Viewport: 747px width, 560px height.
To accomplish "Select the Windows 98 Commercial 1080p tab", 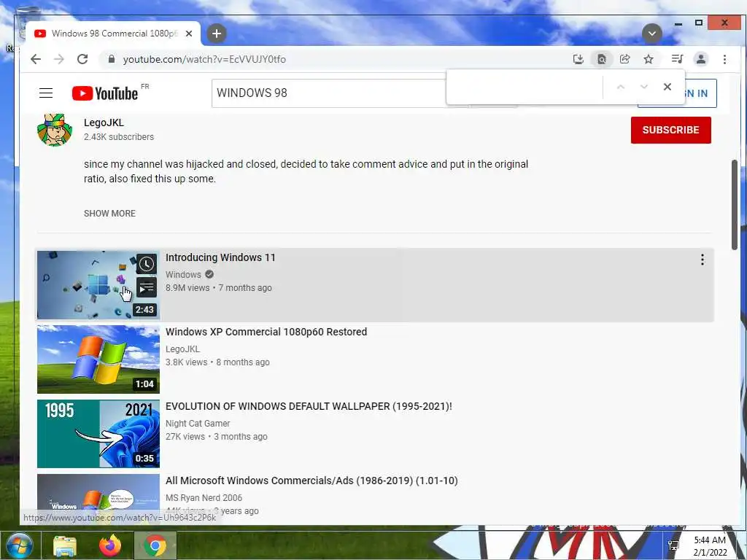I will (x=113, y=34).
